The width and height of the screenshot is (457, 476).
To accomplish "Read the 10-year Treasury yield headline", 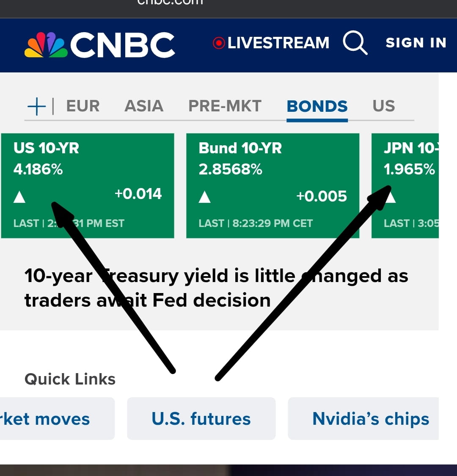I will 216,288.
